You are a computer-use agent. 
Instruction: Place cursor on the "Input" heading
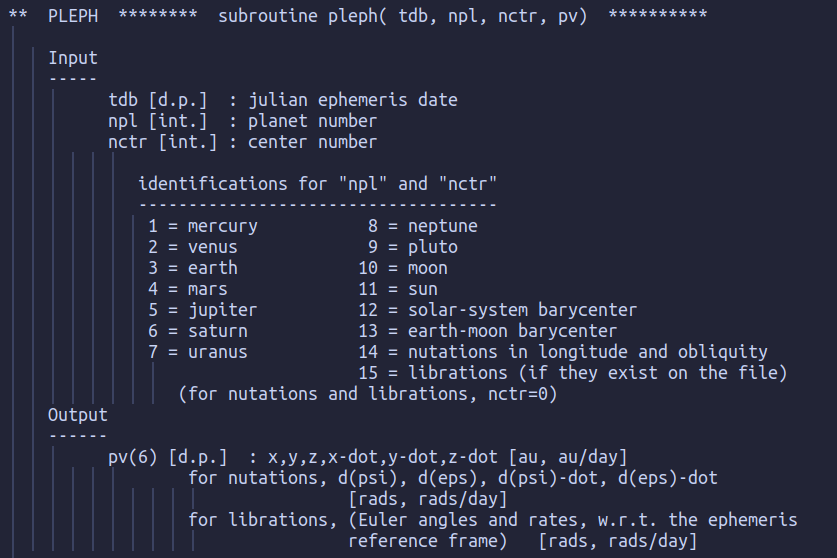click(73, 58)
